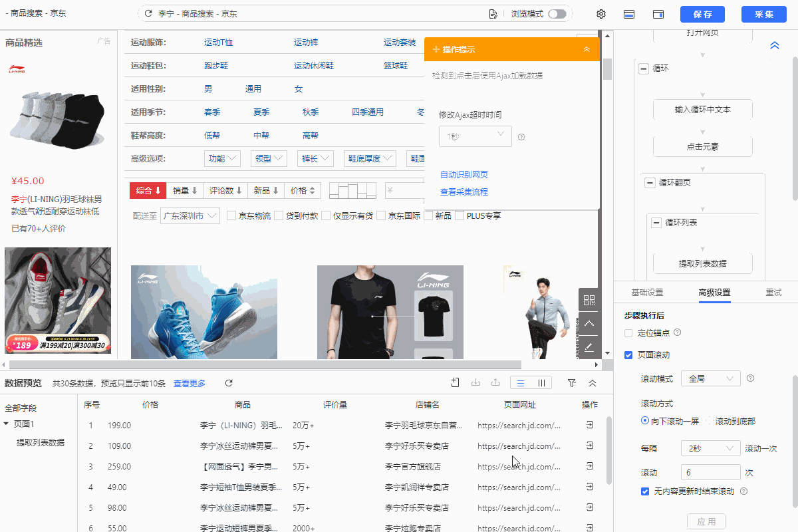Image resolution: width=798 pixels, height=532 pixels.
Task: Switch data preview to column view
Action: coord(542,383)
